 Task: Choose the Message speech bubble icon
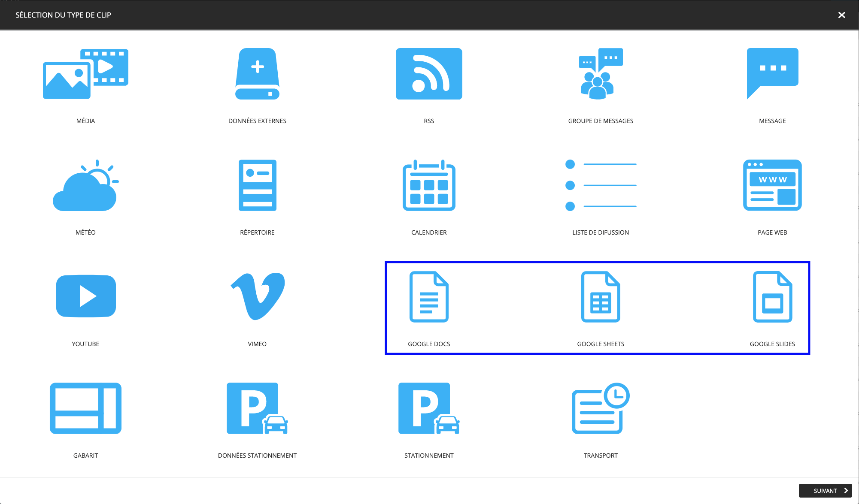(772, 74)
